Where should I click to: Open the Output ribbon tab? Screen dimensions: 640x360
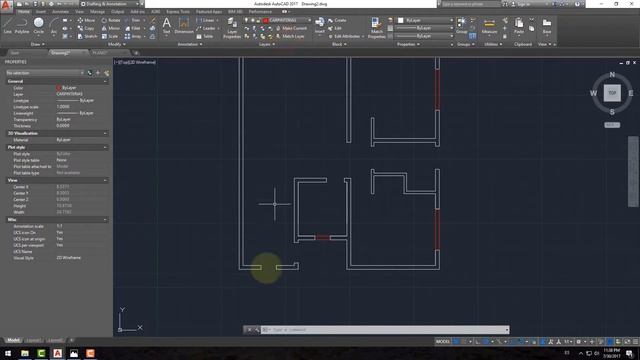(118, 11)
